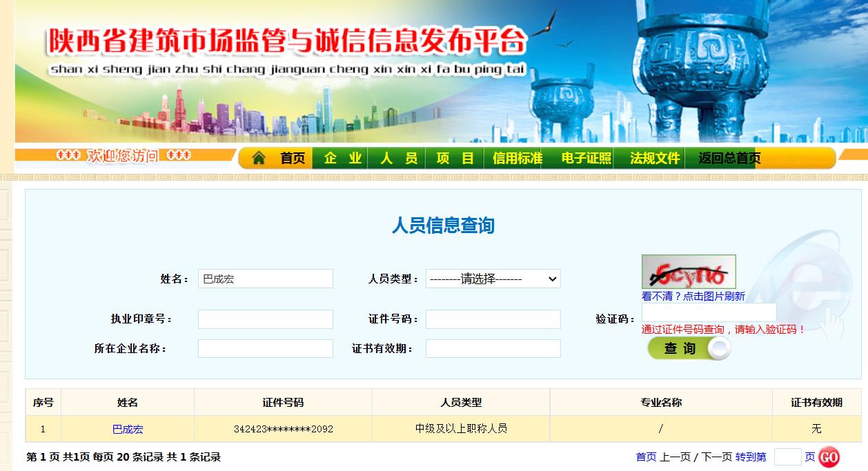
Task: Click the 执业印章号 text box
Action: pyautogui.click(x=265, y=319)
